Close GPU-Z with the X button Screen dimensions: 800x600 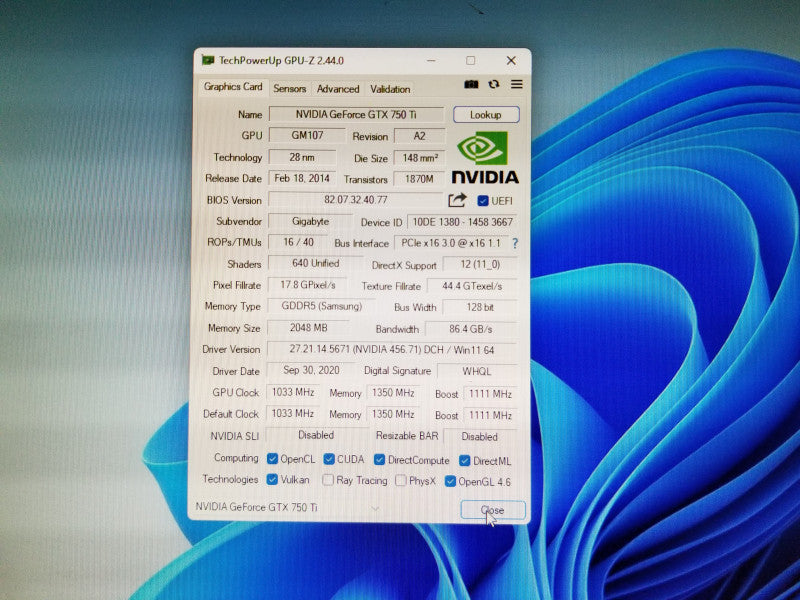tap(511, 61)
